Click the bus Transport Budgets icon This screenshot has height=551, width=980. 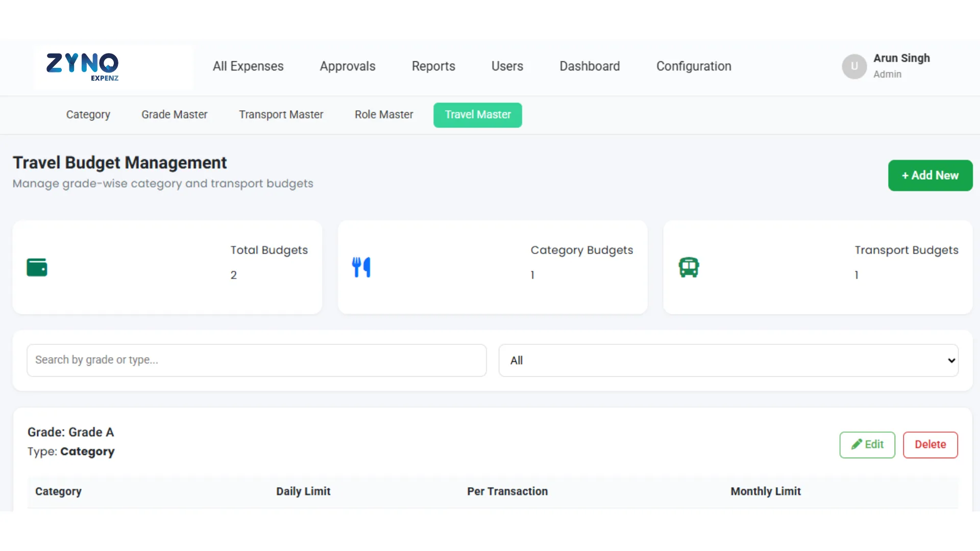tap(689, 267)
